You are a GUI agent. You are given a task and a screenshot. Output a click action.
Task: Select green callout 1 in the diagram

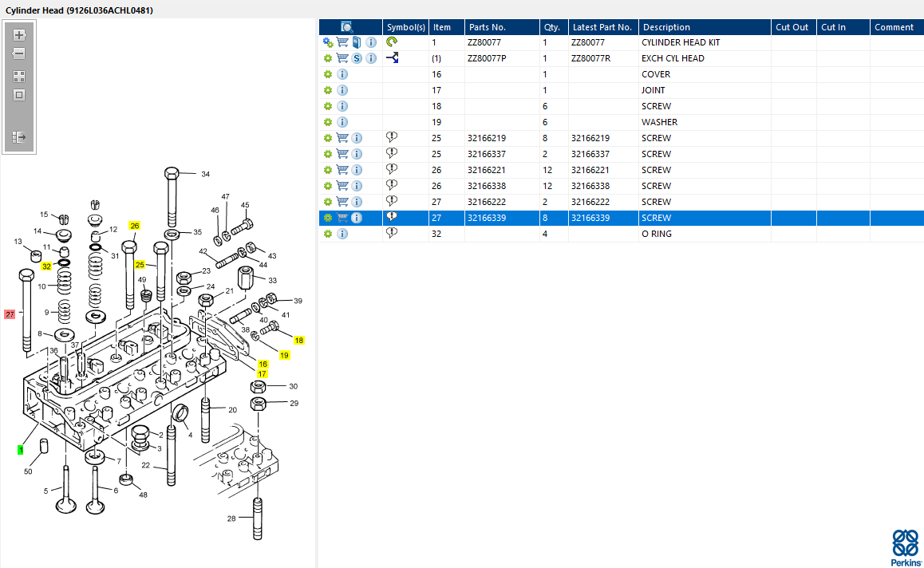[21, 450]
